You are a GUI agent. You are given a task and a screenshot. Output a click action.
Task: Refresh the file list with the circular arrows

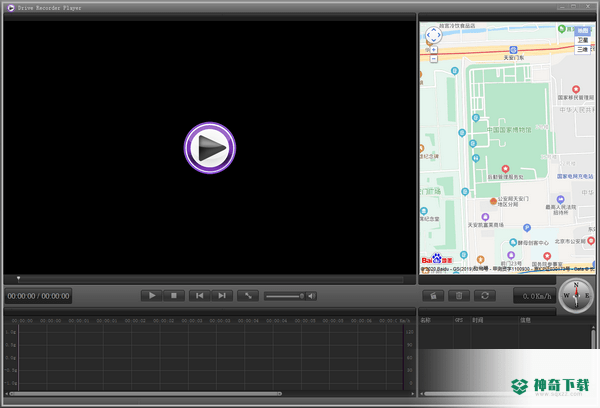click(485, 296)
